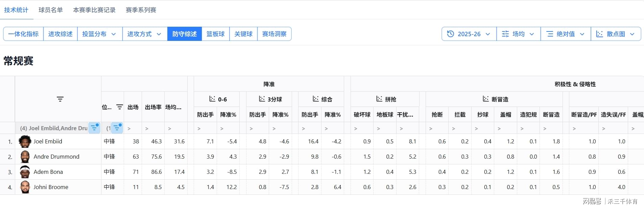The height and width of the screenshot is (208, 644).
Task: Show scatter chart for the 0-6 group
Action: (212, 99)
